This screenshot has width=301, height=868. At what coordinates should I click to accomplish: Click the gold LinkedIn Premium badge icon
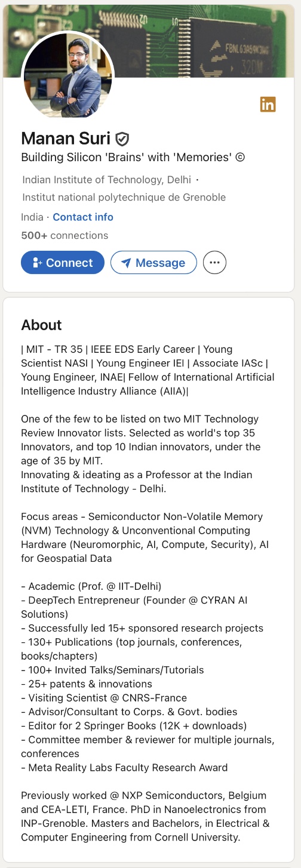pos(268,104)
